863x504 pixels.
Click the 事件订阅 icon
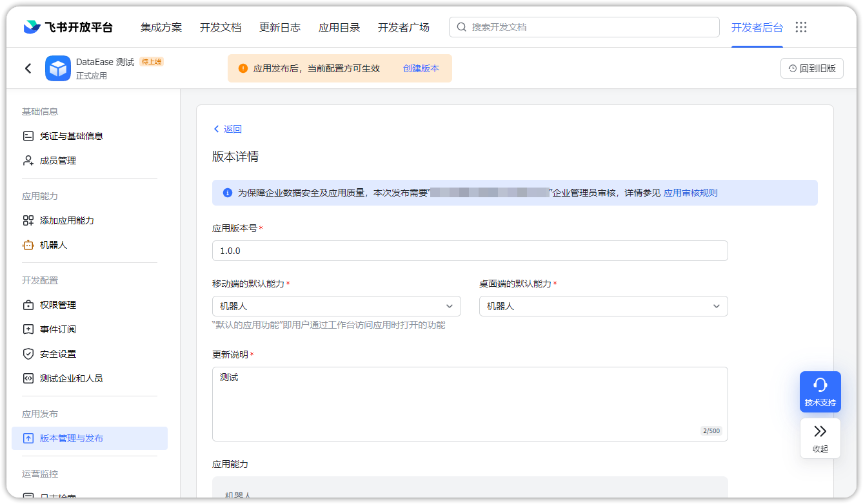click(28, 329)
